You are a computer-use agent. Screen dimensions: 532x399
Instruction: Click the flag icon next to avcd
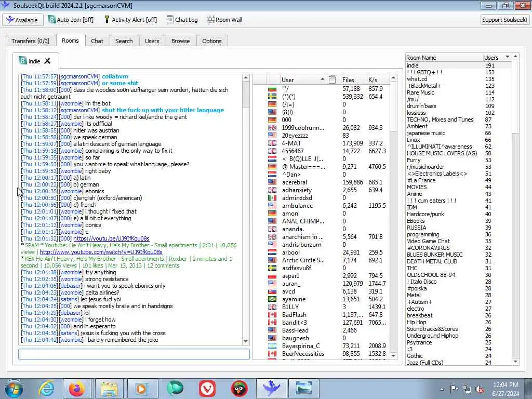click(272, 291)
